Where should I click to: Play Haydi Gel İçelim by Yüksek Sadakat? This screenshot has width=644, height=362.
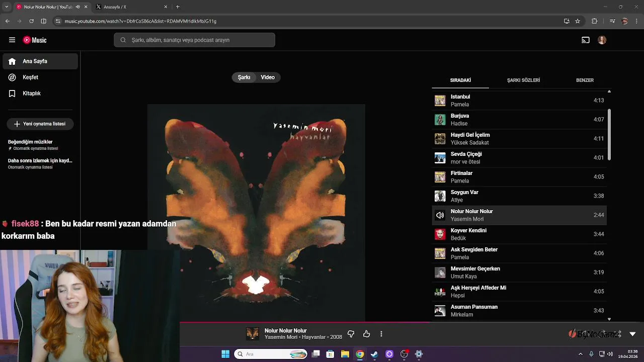coord(519,139)
